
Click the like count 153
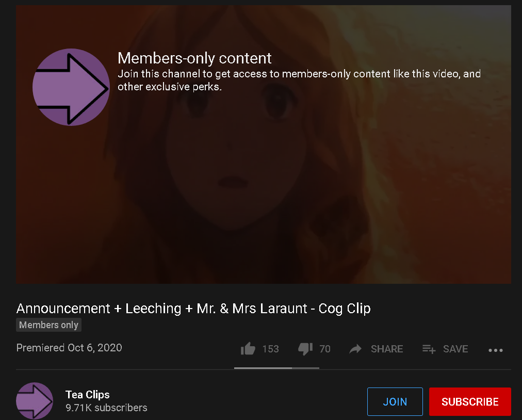point(270,349)
